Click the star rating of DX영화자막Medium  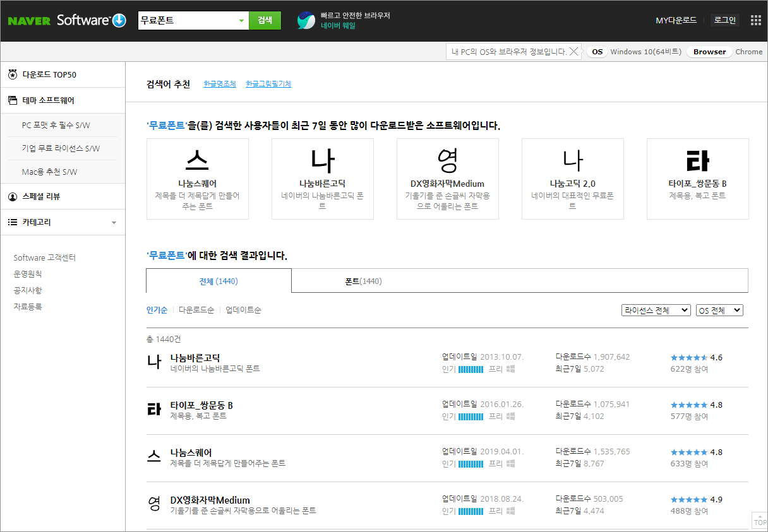pos(689,499)
